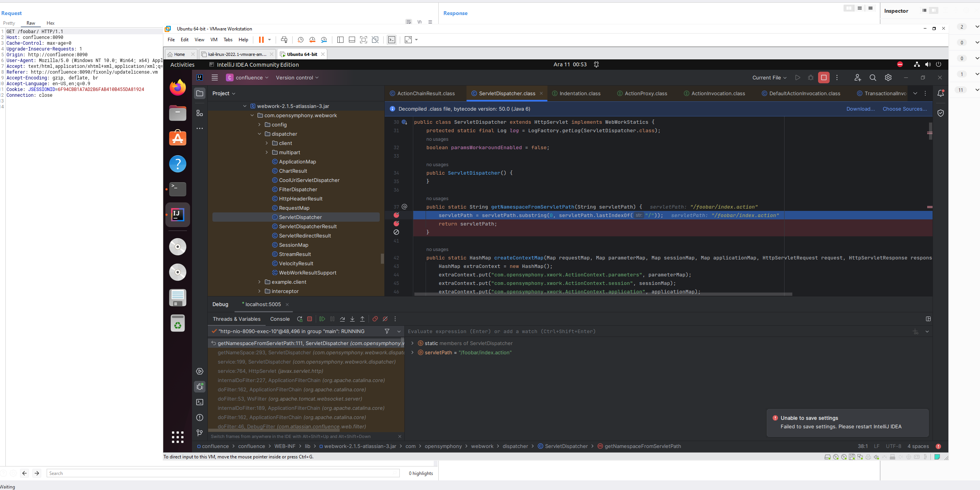
Task: Launch Firefox from the Ubuntu dock
Action: [x=178, y=88]
